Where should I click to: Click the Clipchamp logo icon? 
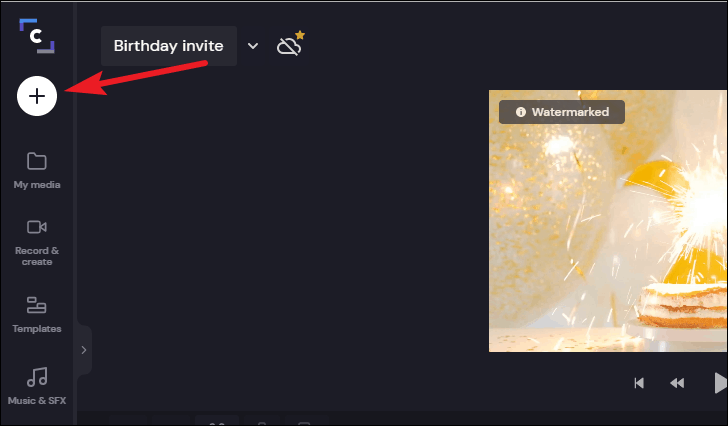click(x=37, y=36)
